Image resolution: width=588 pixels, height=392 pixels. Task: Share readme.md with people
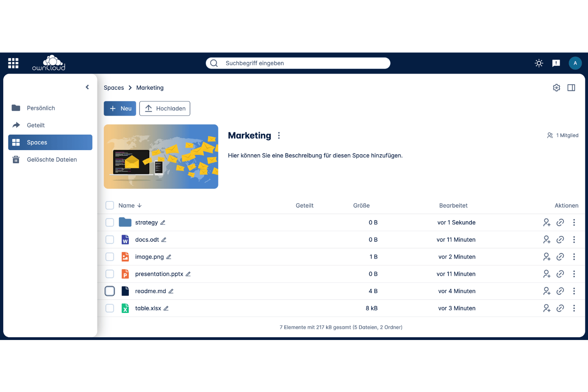(547, 291)
